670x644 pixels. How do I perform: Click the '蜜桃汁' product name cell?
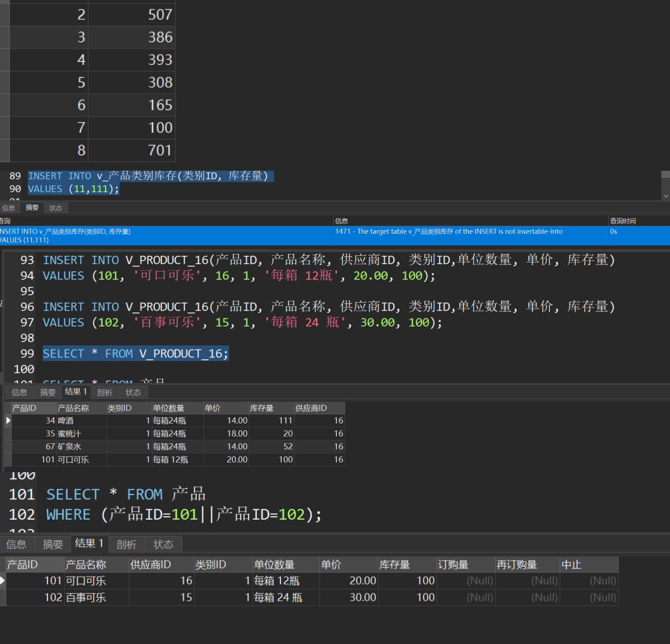coord(81,434)
